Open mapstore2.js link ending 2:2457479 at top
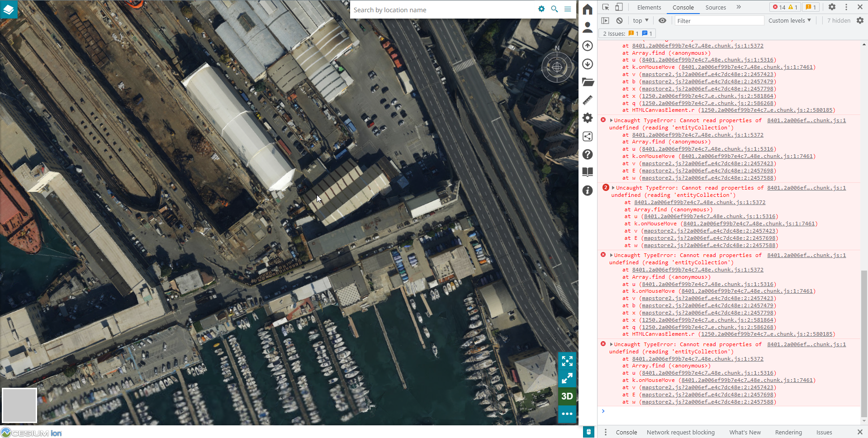The image size is (868, 438). click(x=707, y=81)
